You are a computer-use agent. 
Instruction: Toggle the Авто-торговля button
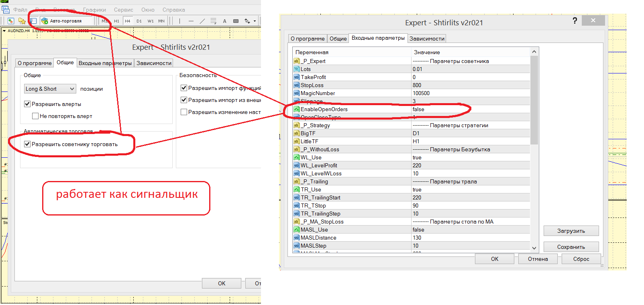pos(61,21)
